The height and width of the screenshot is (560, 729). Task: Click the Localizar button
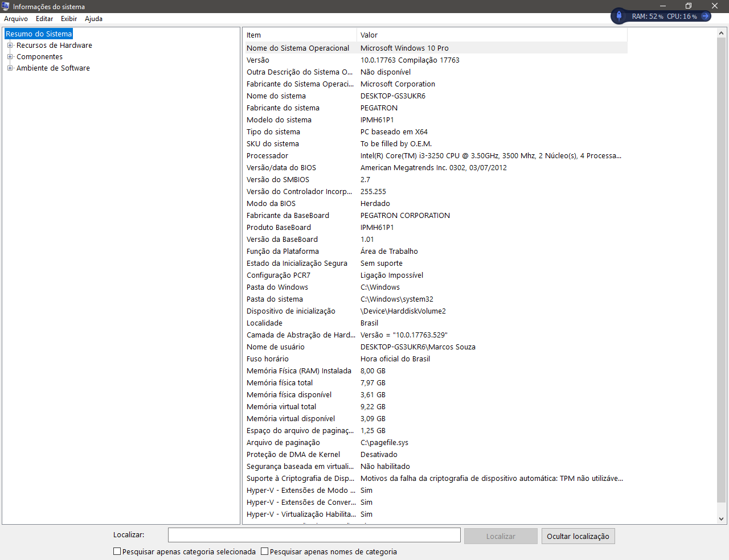tap(501, 536)
